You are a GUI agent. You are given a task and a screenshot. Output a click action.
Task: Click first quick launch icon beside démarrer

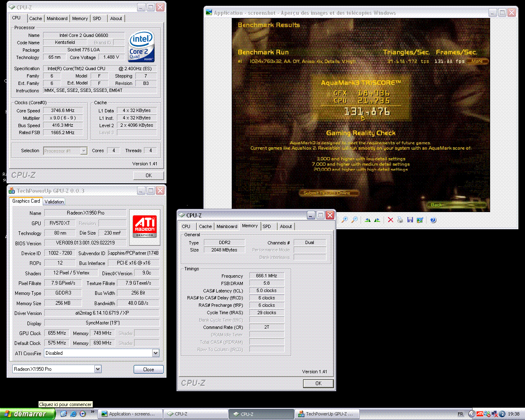[64, 414]
